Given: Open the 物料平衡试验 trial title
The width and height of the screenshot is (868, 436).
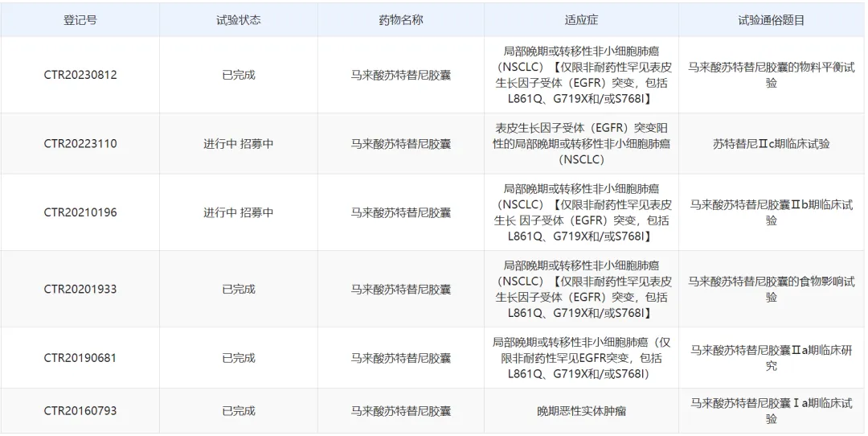Looking at the screenshot, I should (x=771, y=75).
